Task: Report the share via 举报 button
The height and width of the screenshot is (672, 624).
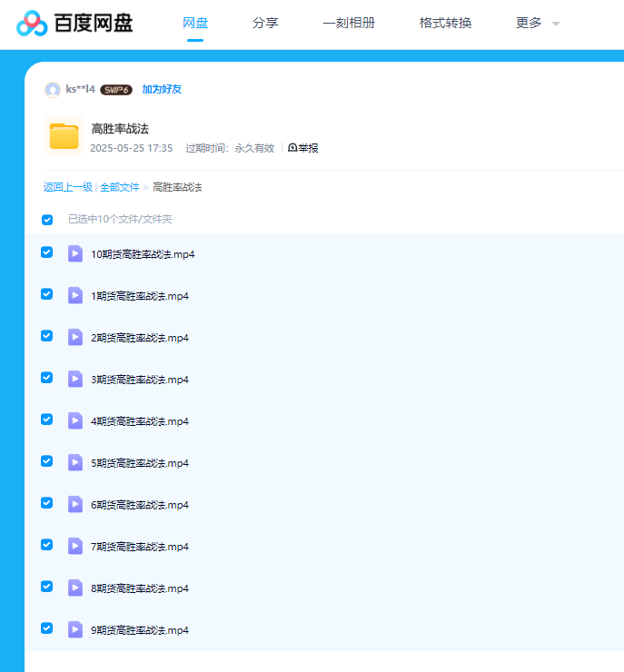Action: (303, 148)
